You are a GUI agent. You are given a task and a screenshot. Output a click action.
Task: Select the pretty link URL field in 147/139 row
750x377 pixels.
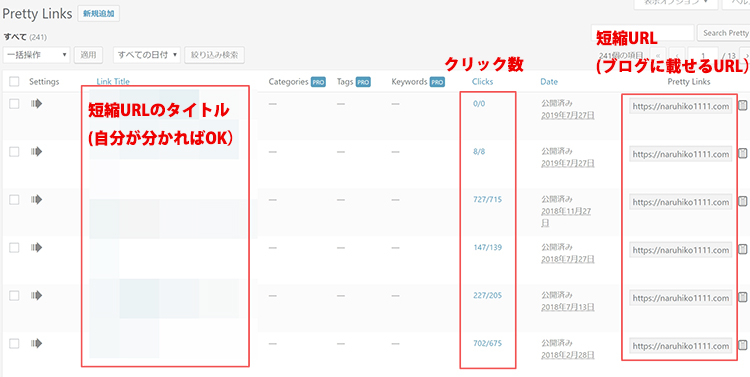(x=681, y=250)
